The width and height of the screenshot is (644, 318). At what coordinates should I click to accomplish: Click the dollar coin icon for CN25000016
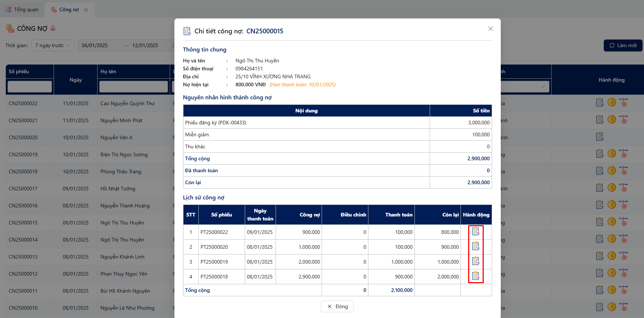click(x=612, y=205)
